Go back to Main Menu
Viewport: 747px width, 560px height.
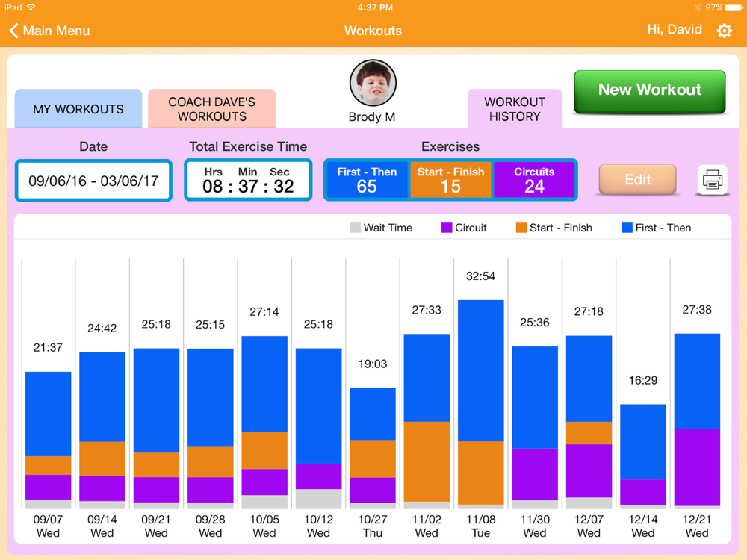click(x=49, y=31)
